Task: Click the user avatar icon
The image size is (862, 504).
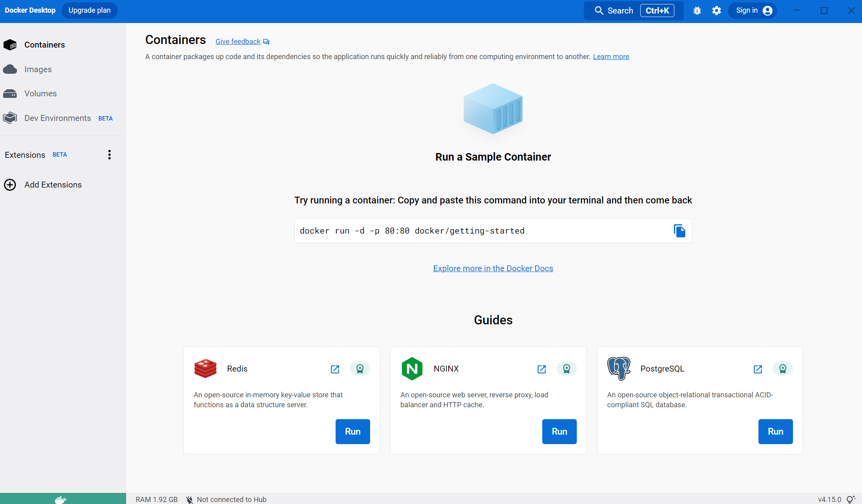Action: (x=768, y=11)
